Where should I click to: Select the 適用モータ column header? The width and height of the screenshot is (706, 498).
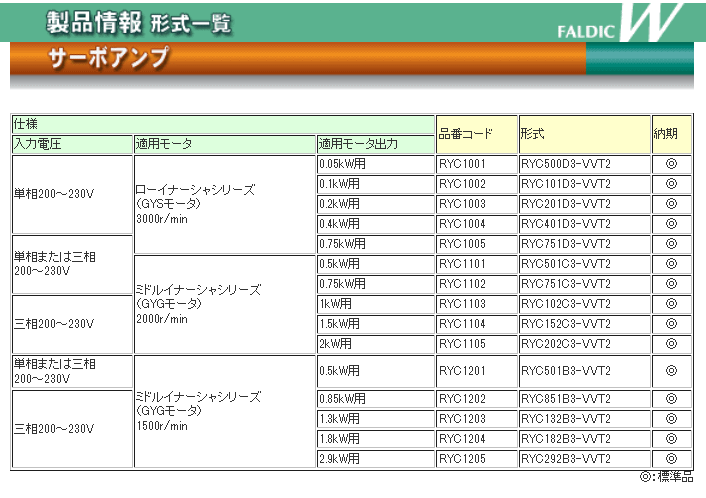225,144
